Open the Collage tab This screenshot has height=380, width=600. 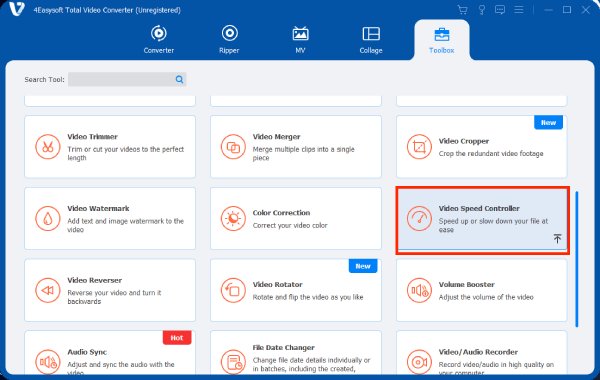click(x=371, y=39)
